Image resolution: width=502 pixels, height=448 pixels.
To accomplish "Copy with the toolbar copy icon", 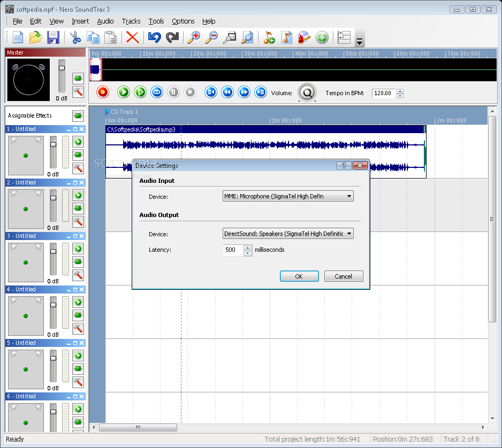I will coord(93,37).
